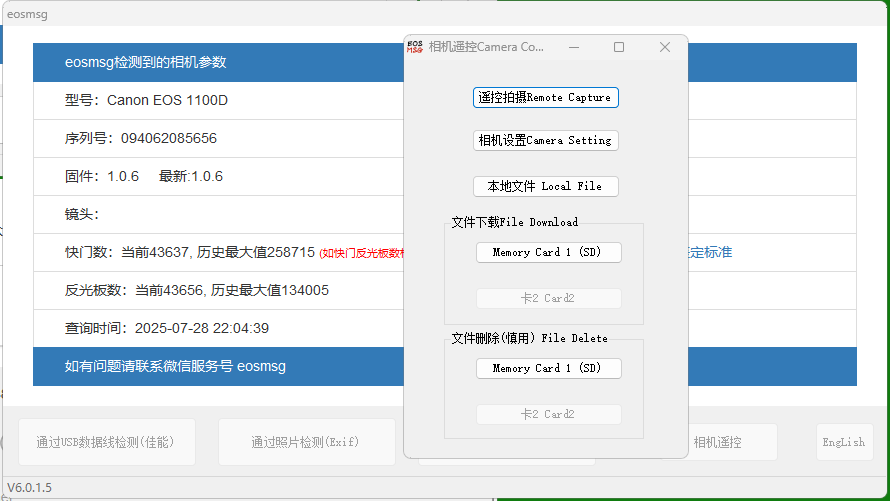
Task: Click the eosmsg main window title
Action: tap(27, 14)
